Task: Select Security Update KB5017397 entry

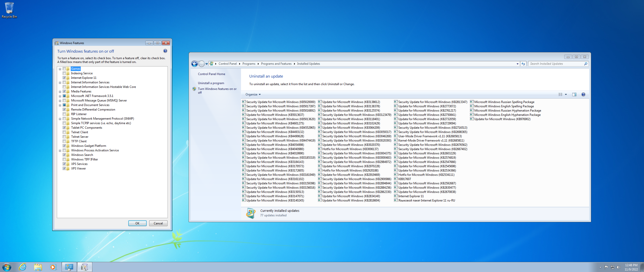Action: (279, 106)
